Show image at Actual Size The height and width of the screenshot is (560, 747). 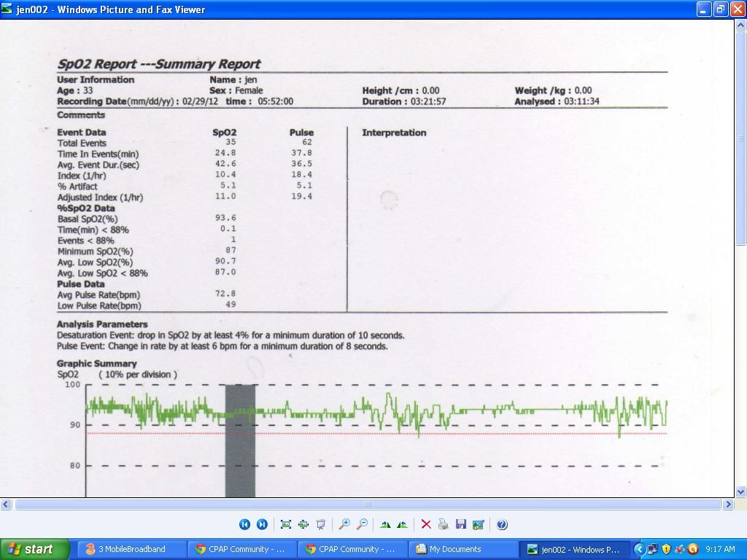tap(303, 524)
